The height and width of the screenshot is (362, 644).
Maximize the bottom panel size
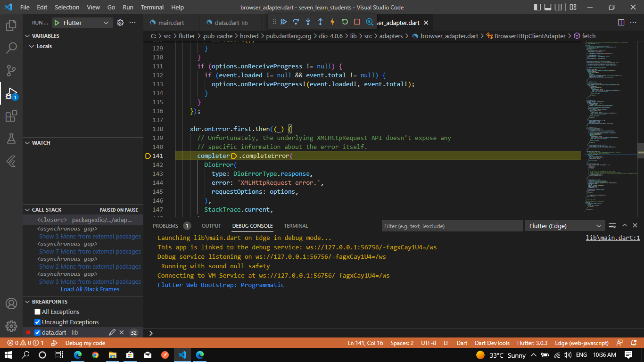(625, 226)
